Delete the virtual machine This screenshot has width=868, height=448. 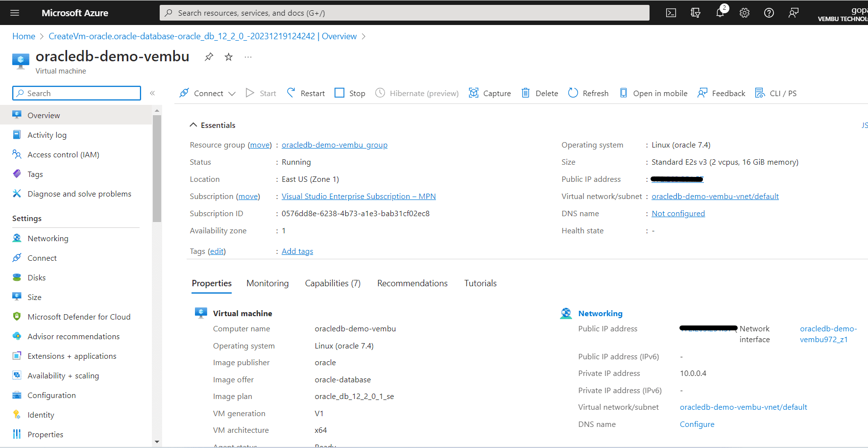tap(539, 93)
